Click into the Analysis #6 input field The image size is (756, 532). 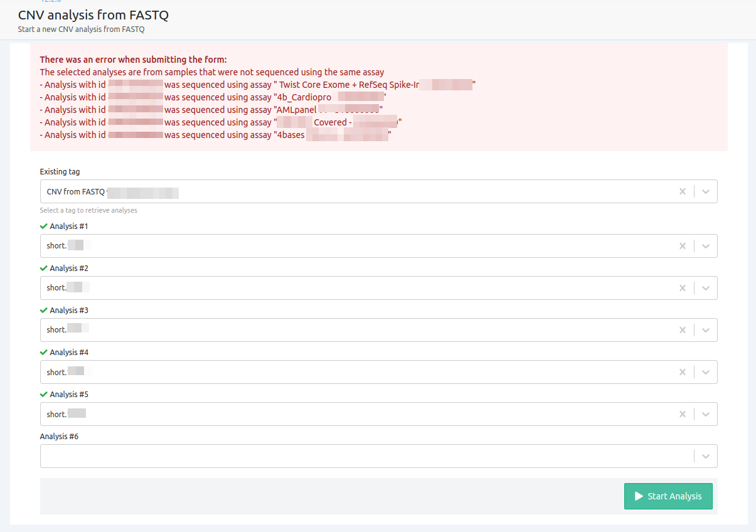click(x=364, y=456)
